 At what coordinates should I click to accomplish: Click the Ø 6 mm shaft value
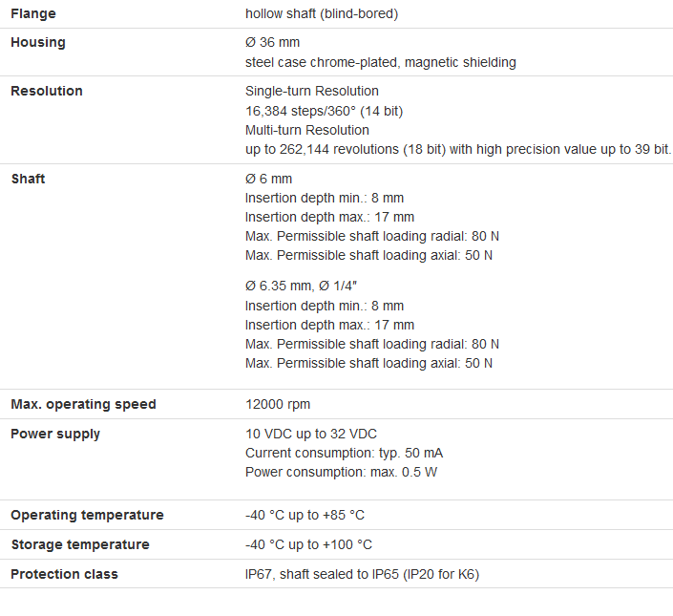268,179
